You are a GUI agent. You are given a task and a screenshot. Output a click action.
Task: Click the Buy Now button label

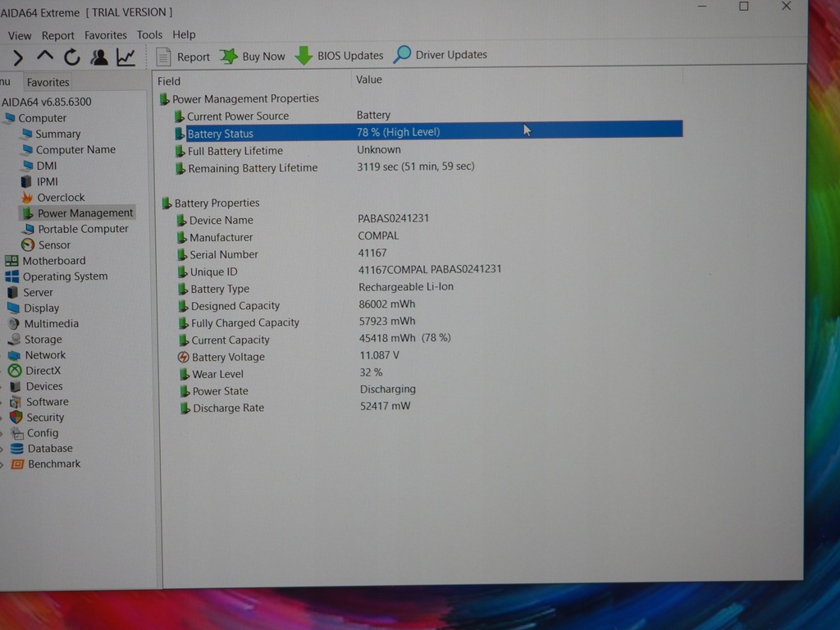tap(263, 56)
